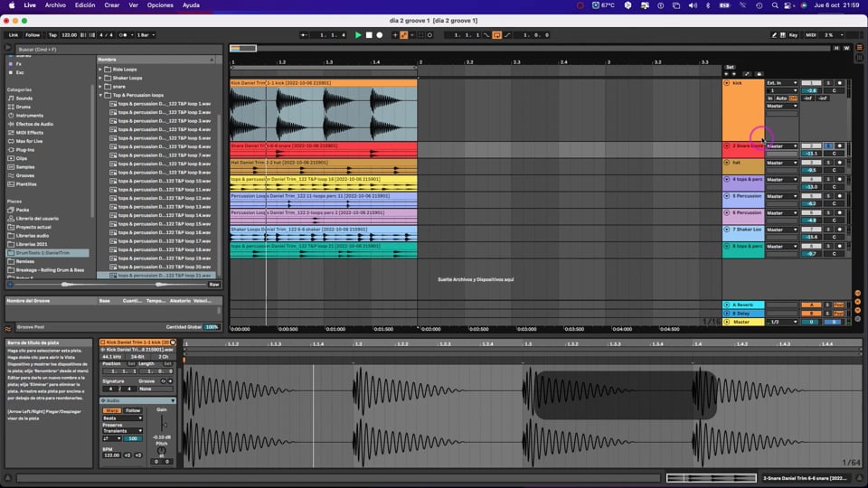Set kick monitoring to In
The height and width of the screenshot is (488, 868).
click(x=770, y=98)
